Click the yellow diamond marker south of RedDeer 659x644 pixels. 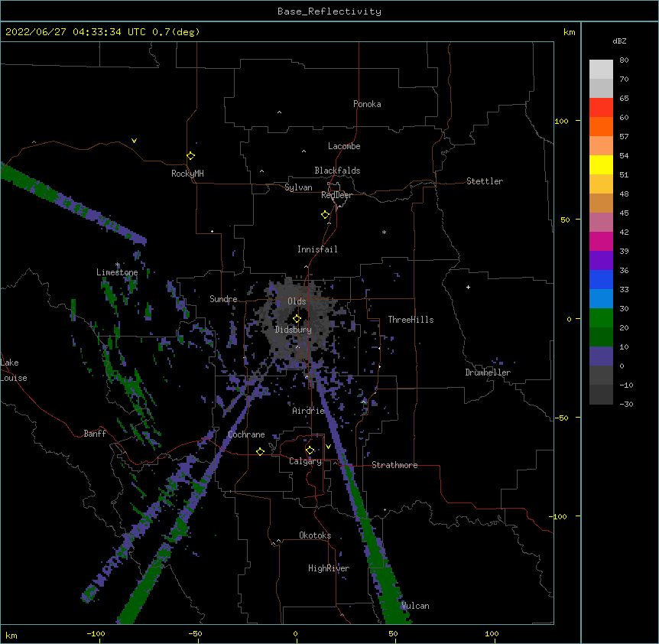[x=325, y=215]
